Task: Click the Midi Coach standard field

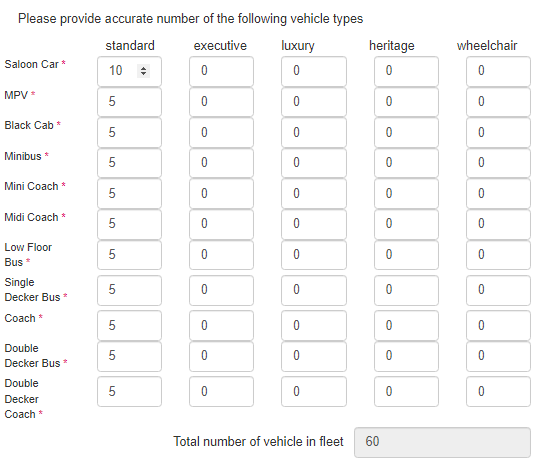Action: (x=129, y=224)
